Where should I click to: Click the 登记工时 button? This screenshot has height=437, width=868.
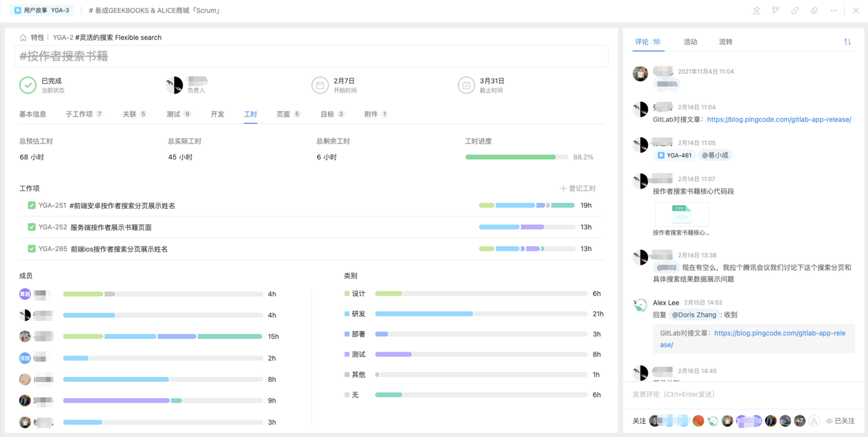[x=578, y=188]
